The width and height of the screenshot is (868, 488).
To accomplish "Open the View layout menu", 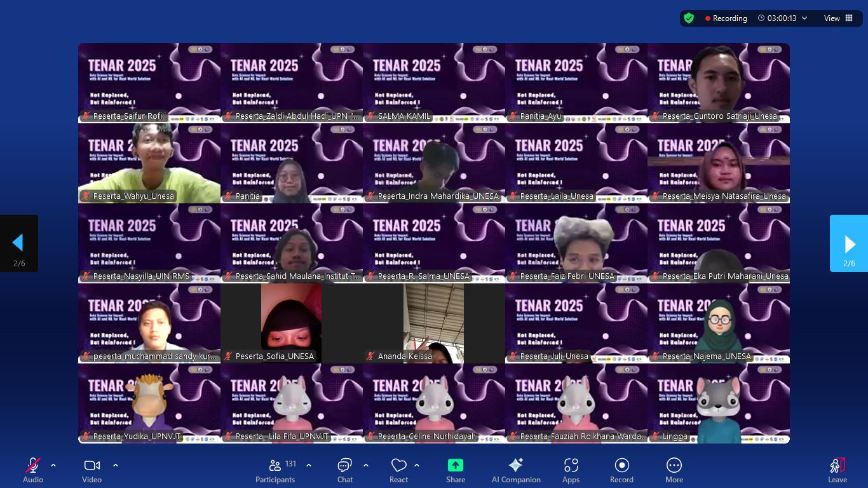I will [838, 18].
